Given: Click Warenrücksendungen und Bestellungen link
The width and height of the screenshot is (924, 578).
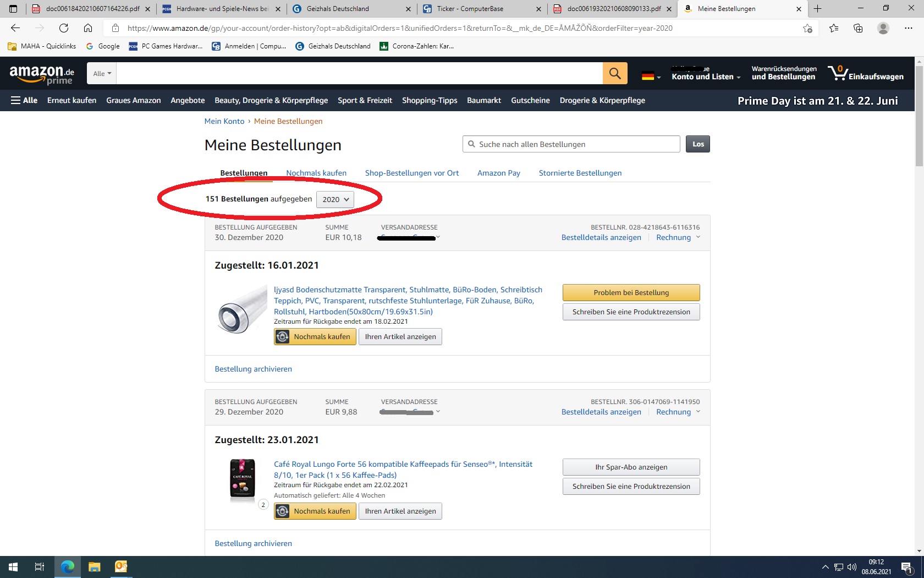Looking at the screenshot, I should point(784,73).
